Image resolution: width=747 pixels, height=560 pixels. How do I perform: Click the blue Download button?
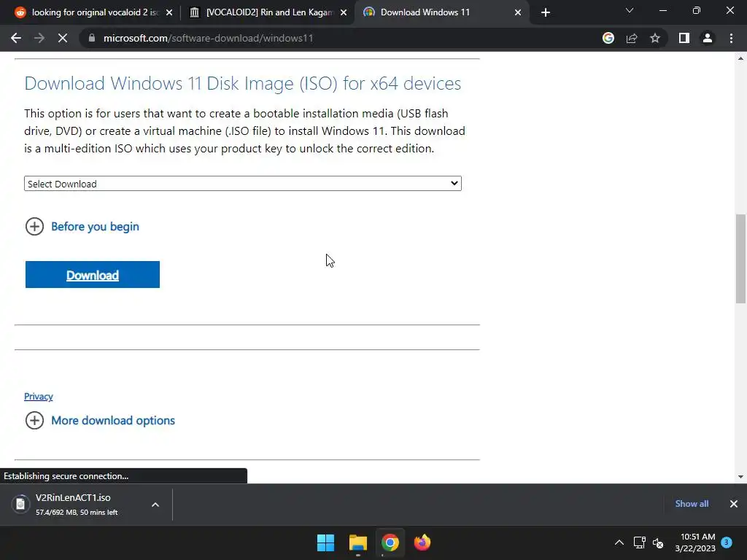tap(93, 275)
